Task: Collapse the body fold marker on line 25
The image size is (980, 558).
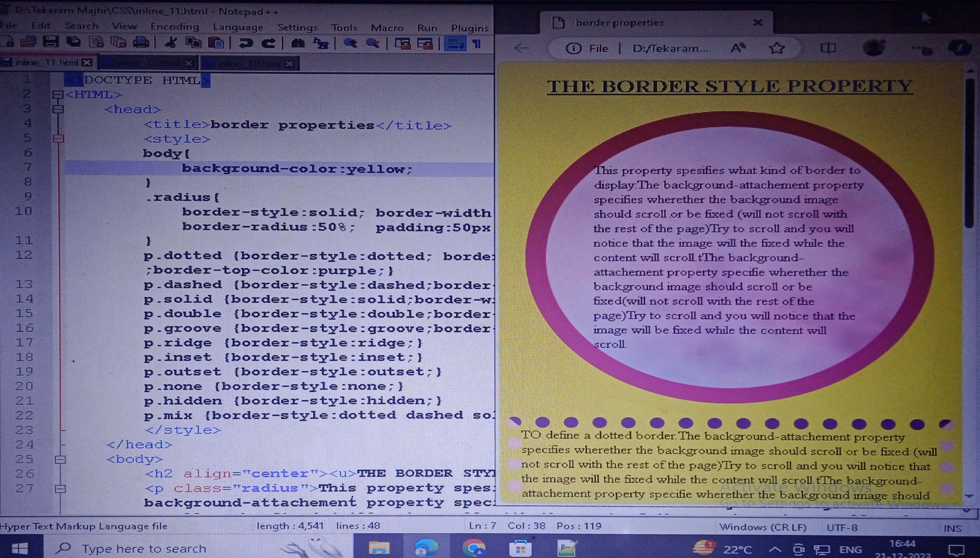Action: click(x=60, y=459)
